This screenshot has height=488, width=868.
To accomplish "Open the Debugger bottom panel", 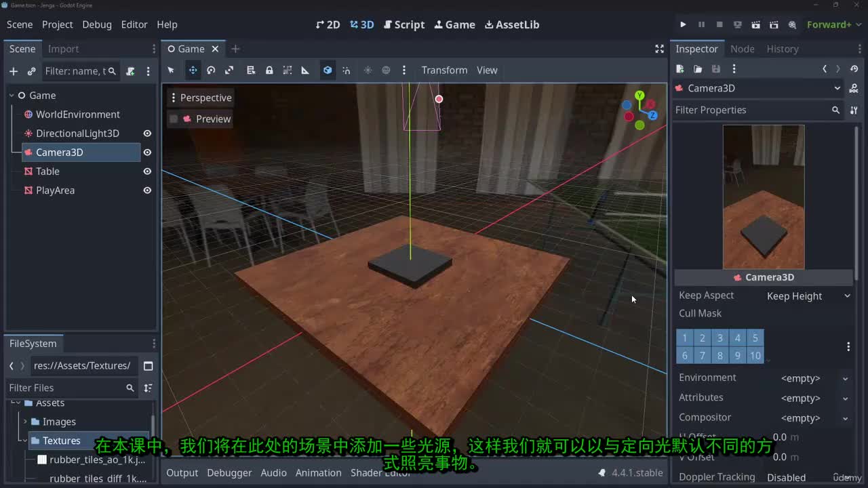I will coord(229,473).
